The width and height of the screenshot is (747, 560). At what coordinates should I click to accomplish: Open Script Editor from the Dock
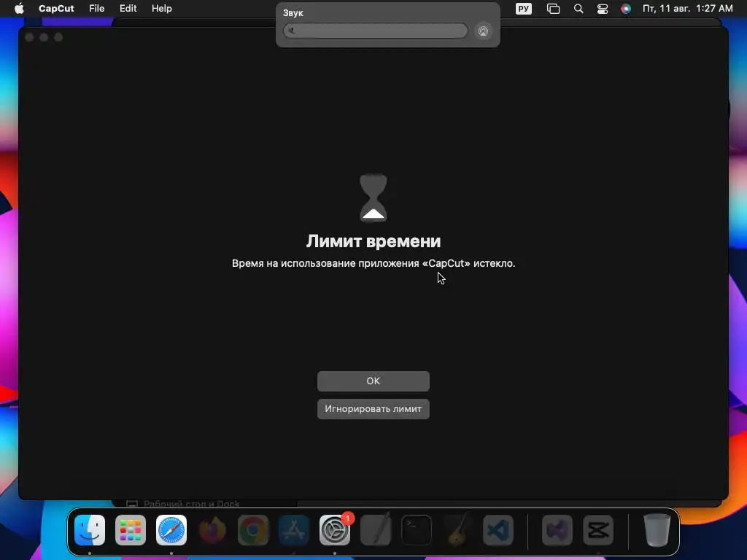click(376, 530)
